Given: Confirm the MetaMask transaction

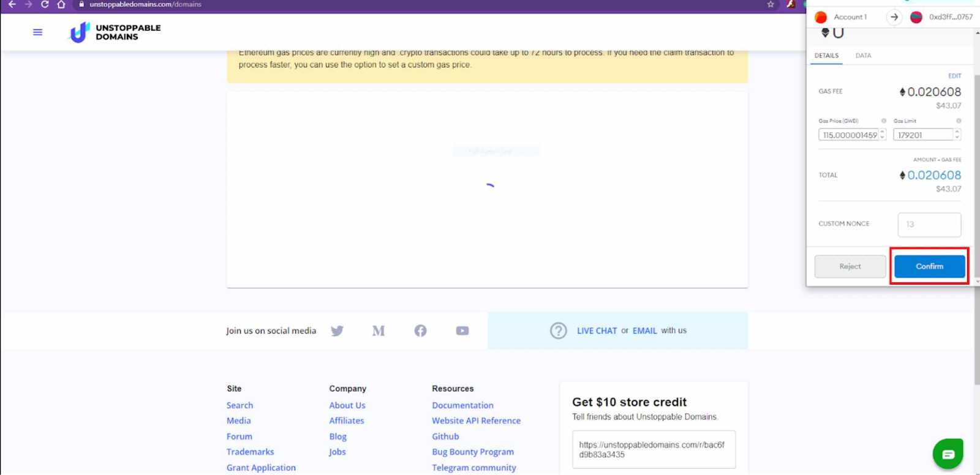Looking at the screenshot, I should coord(929,266).
